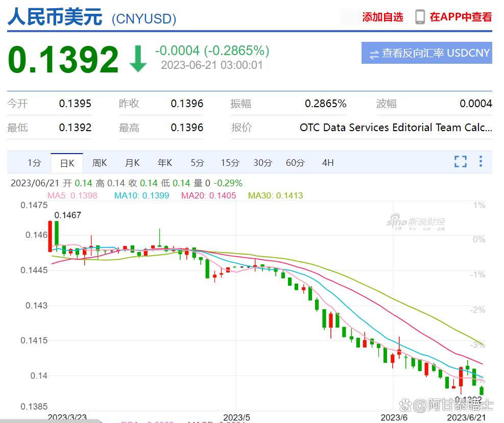Screen dimensions: 504x423
Task: Click the 0.1475 price axis label
Action: [x=34, y=205]
